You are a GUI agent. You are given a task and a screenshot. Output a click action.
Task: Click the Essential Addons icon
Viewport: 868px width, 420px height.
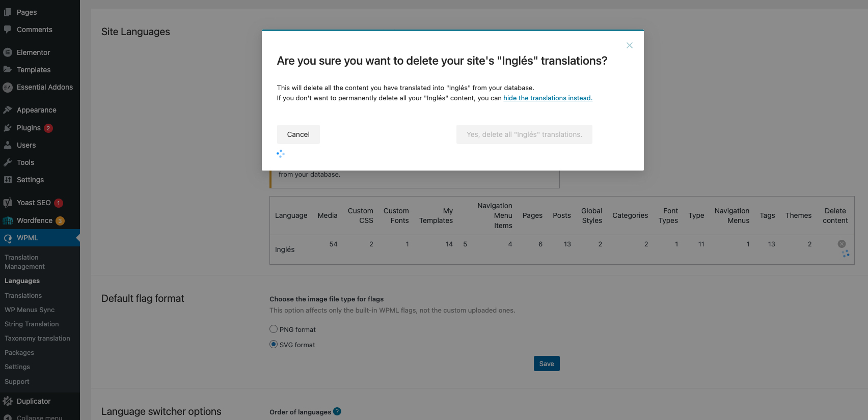8,88
